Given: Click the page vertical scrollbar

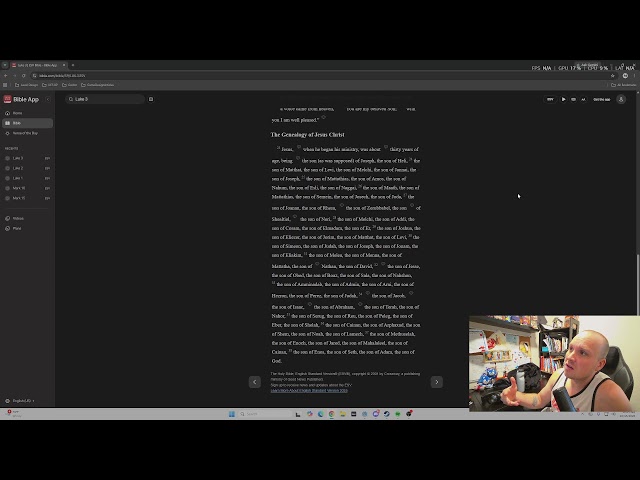Looking at the screenshot, I should pyautogui.click(x=638, y=284).
